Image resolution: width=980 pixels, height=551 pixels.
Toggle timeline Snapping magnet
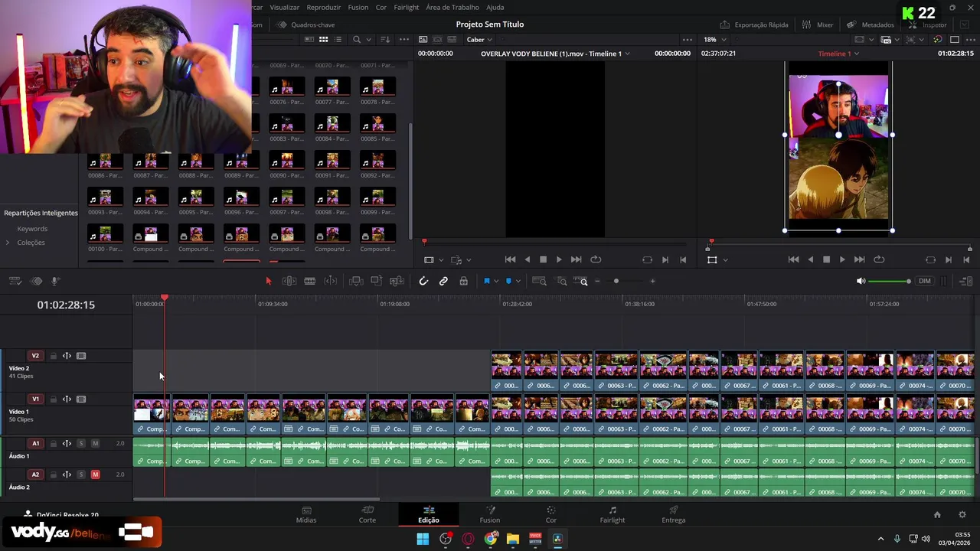click(x=423, y=281)
